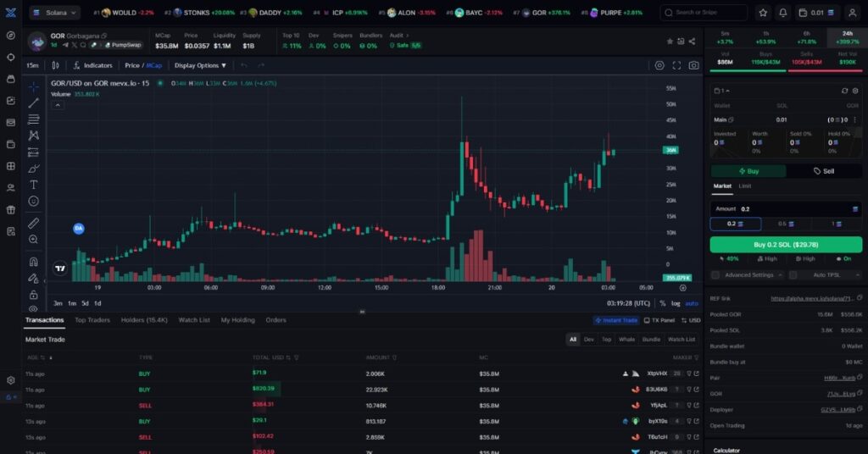Select the trend line drawing tool
The width and height of the screenshot is (868, 454).
(34, 102)
